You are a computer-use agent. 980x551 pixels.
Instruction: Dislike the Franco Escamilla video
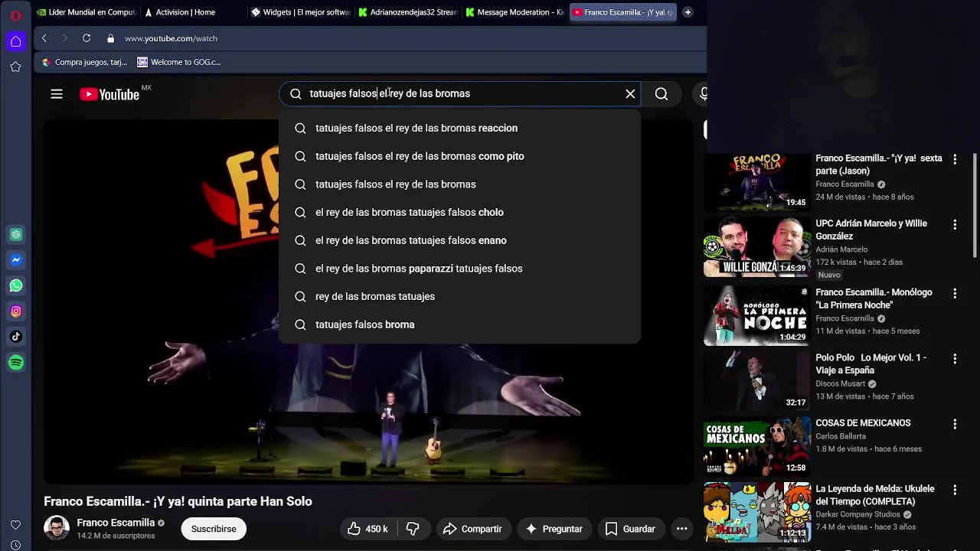tap(413, 529)
